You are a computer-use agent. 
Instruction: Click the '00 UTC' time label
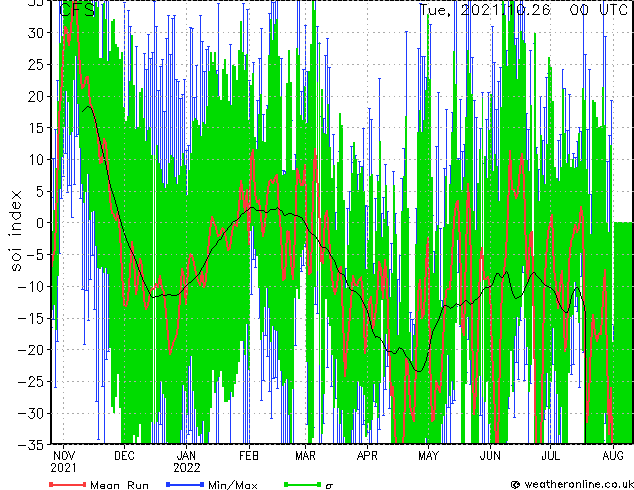(x=598, y=10)
